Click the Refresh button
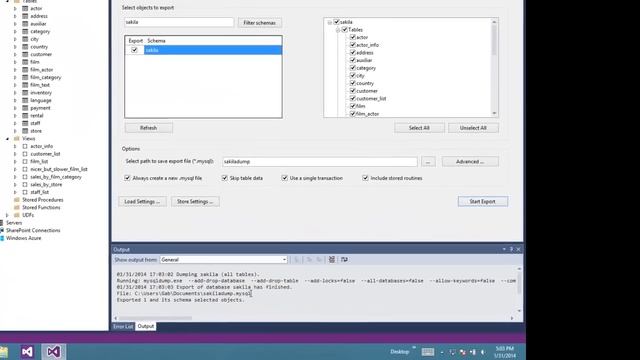The width and height of the screenshot is (640, 360). [149, 128]
